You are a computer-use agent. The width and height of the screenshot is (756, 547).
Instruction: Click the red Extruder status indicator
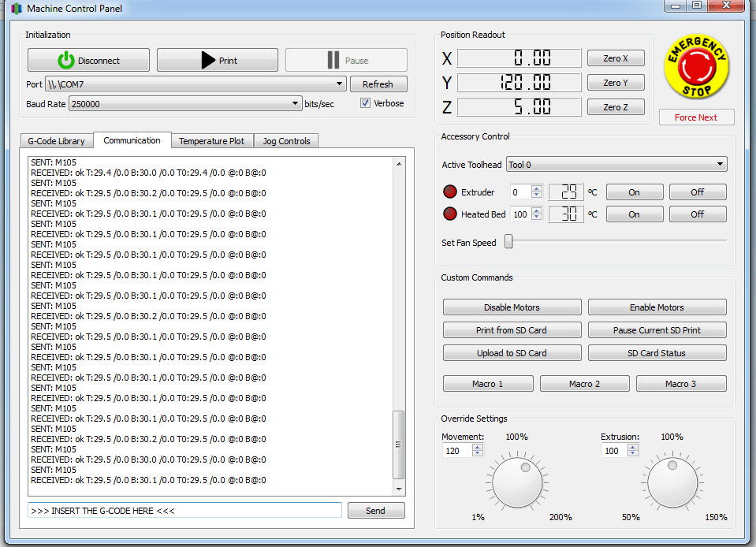(x=449, y=192)
